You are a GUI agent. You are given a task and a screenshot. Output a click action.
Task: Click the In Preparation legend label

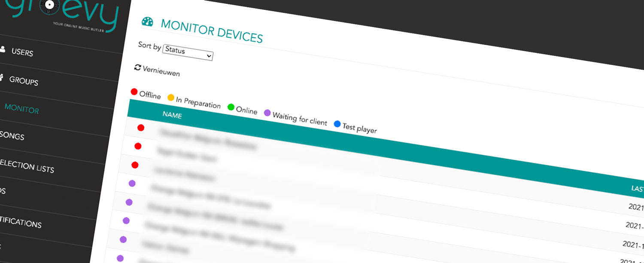tap(198, 102)
